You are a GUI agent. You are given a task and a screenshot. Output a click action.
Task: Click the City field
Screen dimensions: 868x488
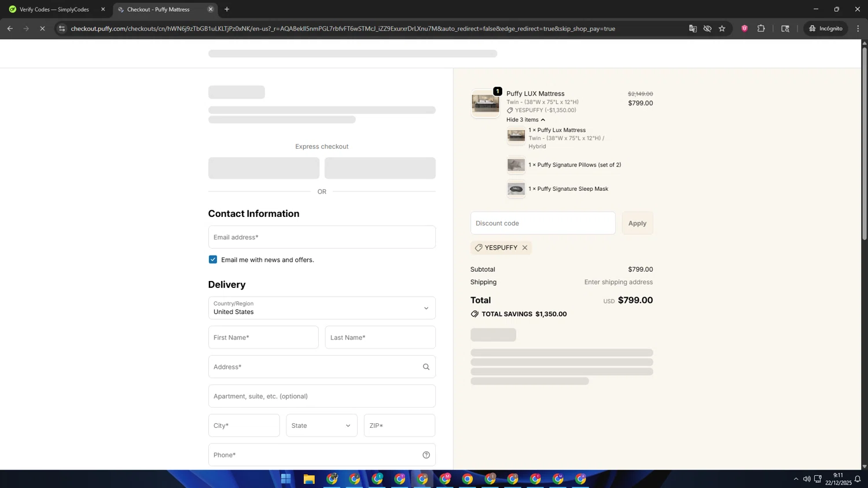click(x=244, y=426)
